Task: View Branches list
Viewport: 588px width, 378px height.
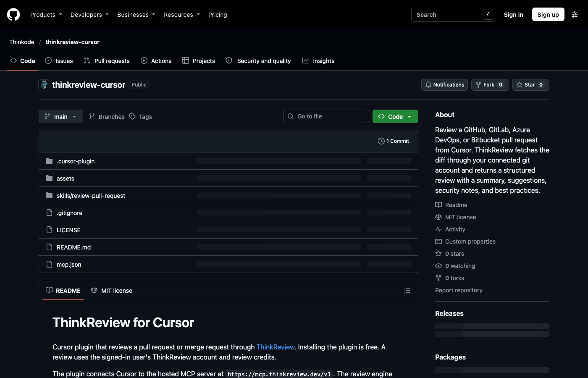Action: pyautogui.click(x=107, y=116)
